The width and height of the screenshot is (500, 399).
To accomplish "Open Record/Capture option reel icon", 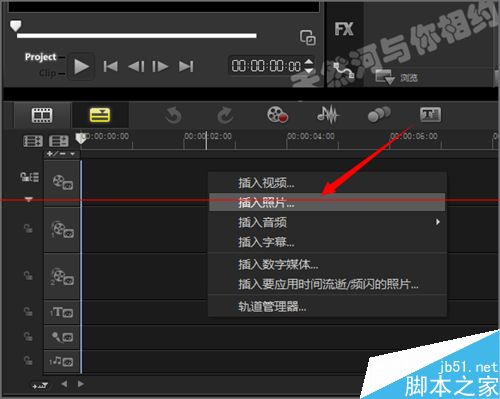I will coord(277,114).
